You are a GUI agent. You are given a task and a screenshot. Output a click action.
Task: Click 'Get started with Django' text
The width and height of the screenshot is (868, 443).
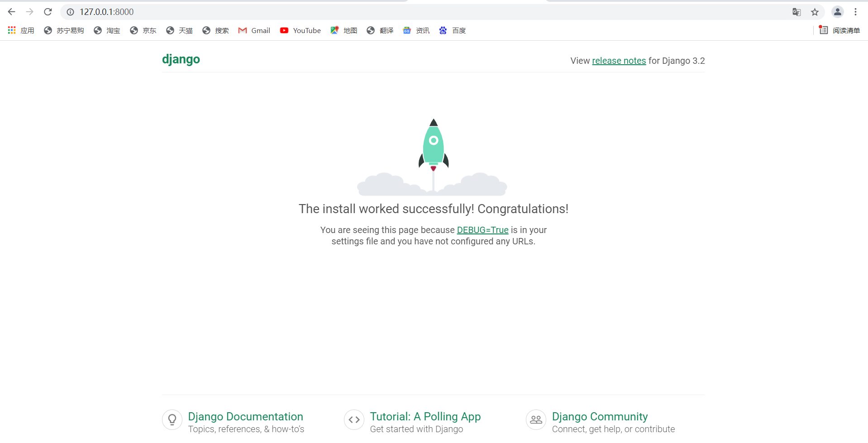point(416,429)
